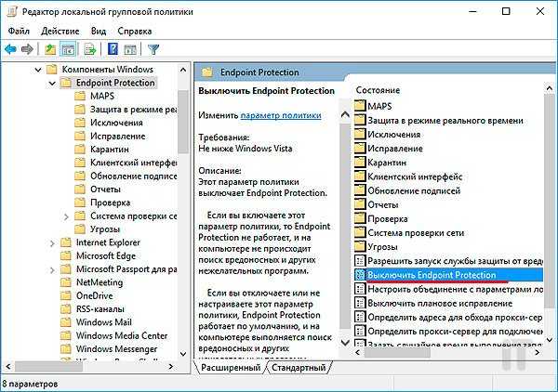The image size is (558, 392).
Task: Select Защита в режиме реального времени in list
Action: 439,121
